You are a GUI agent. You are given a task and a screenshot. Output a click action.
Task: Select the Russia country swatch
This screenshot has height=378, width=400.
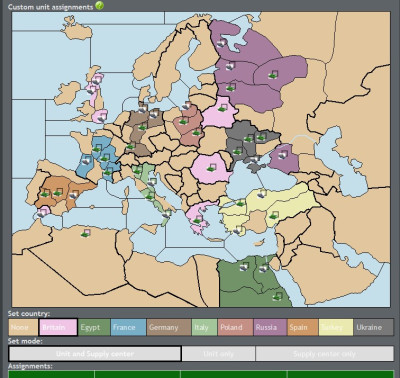270,327
